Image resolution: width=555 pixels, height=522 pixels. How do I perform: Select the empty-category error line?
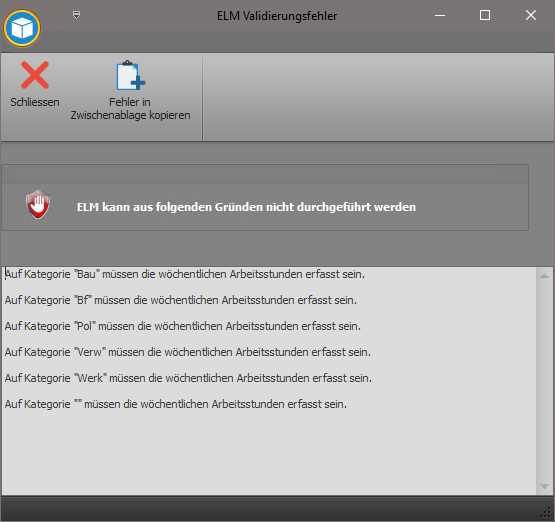click(x=176, y=404)
